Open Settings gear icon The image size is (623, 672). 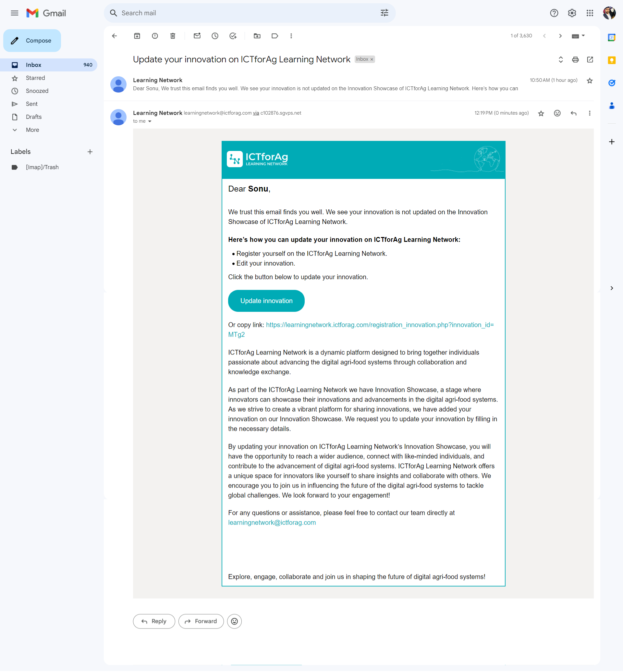pyautogui.click(x=572, y=13)
